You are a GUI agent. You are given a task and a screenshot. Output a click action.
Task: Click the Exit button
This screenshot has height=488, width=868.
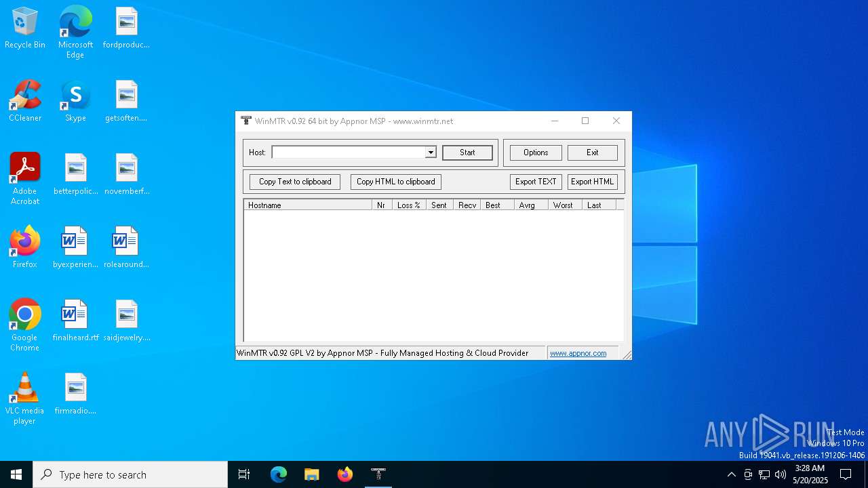(593, 152)
